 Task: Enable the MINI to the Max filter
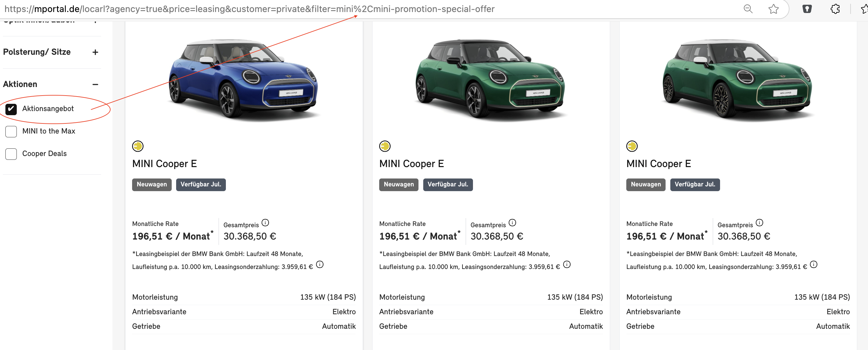tap(11, 132)
